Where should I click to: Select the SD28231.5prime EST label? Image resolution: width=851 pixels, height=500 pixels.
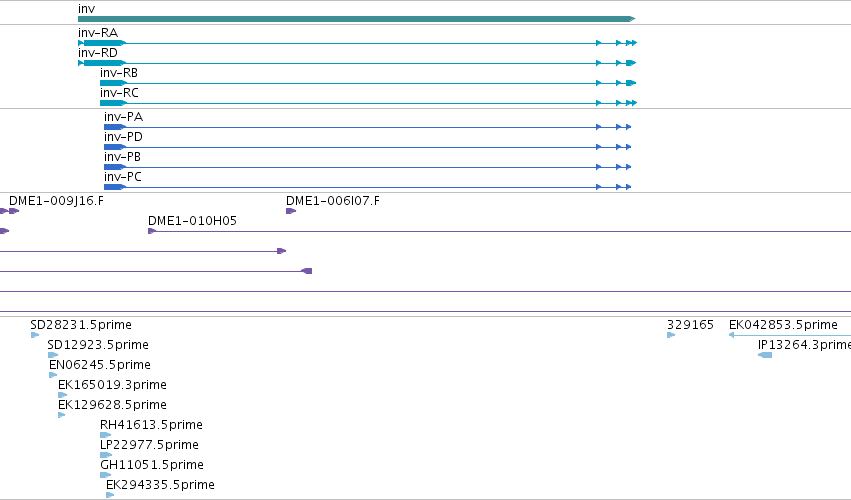81,325
